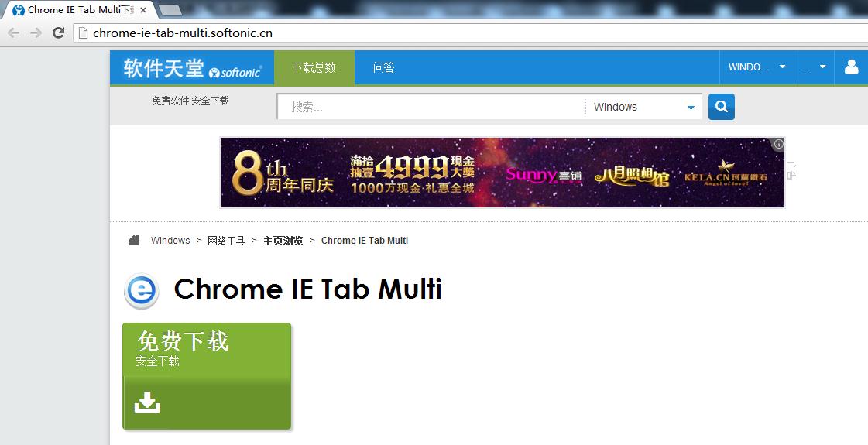Expand the ... more options dropdown
The width and height of the screenshot is (868, 445).
pyautogui.click(x=815, y=67)
